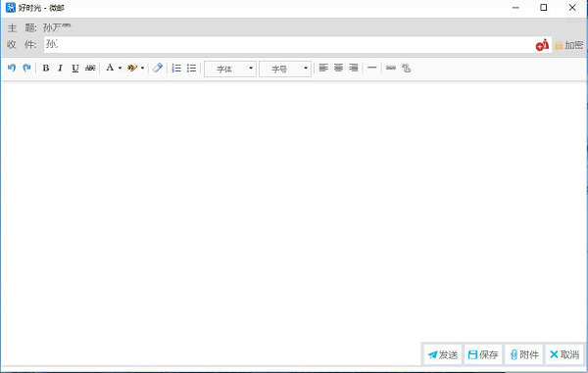Toggle italic formatting
The width and height of the screenshot is (588, 373).
60,68
